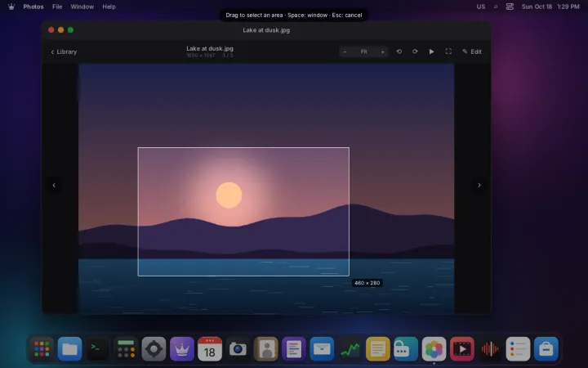Open System Settings gear in dock
The image size is (588, 368).
click(154, 349)
